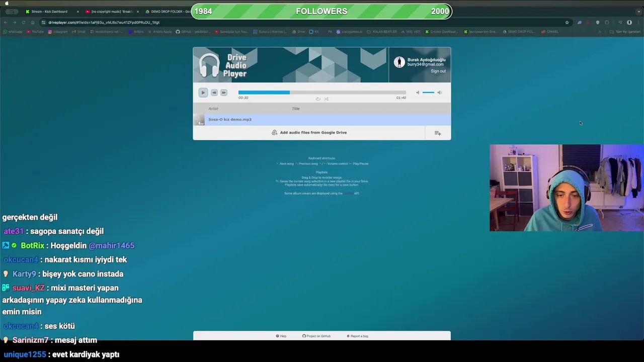The width and height of the screenshot is (644, 362).
Task: Select the Sosa-O kız demo.mp3 track
Action: coord(322,120)
